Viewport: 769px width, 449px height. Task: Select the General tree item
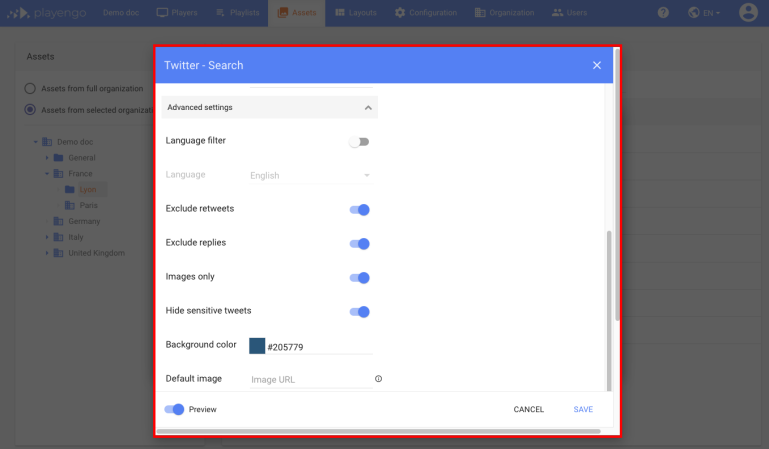82,158
